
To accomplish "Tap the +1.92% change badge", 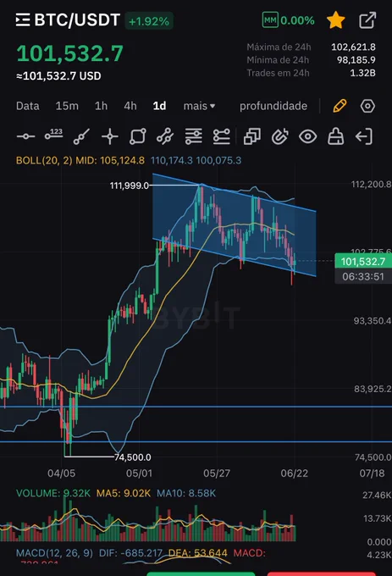I will [149, 21].
